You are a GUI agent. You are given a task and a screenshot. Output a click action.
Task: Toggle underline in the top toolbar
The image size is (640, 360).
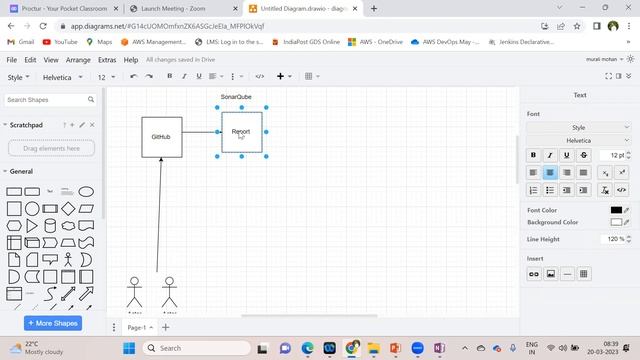point(199,76)
